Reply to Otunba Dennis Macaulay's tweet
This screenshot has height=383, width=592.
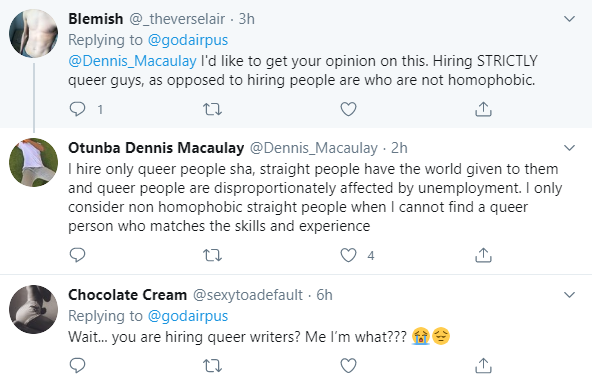tap(77, 255)
